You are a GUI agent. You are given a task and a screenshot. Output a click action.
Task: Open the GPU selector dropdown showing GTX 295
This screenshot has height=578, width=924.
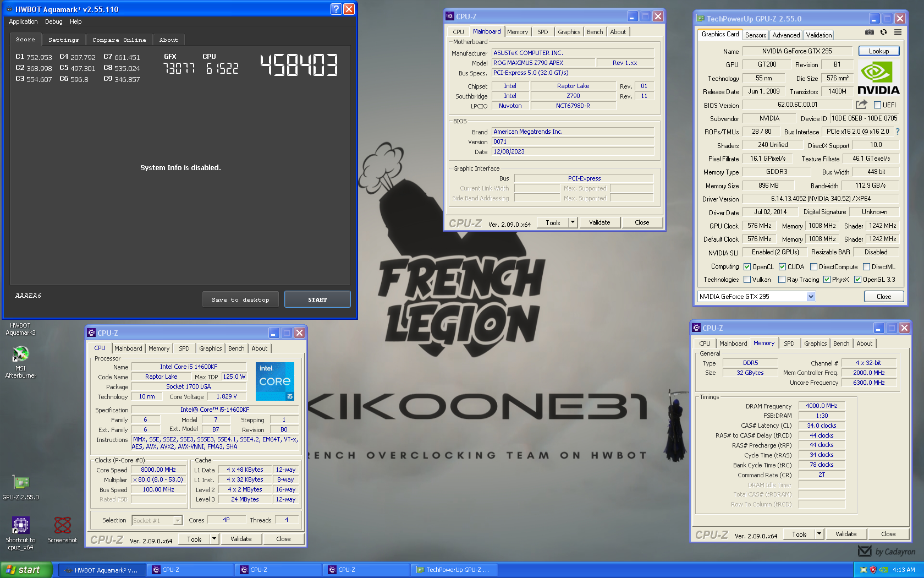point(756,297)
